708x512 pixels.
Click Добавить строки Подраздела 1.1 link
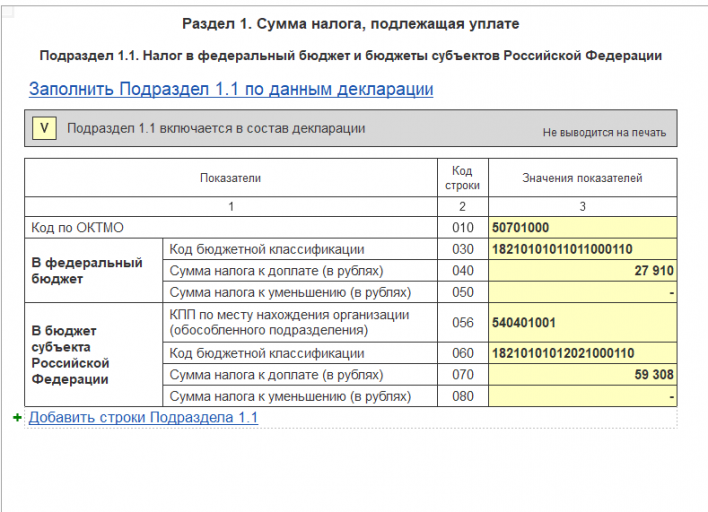[143, 417]
